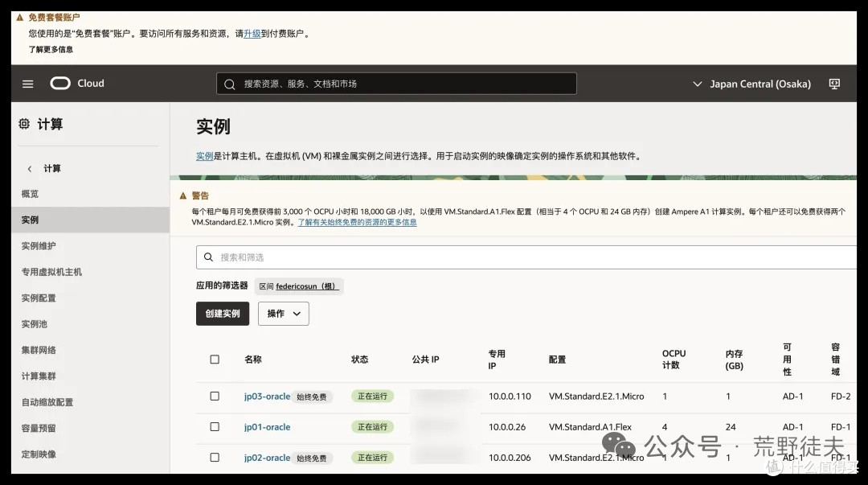868x485 pixels.
Task: Focus the top search resources field
Action: click(396, 84)
